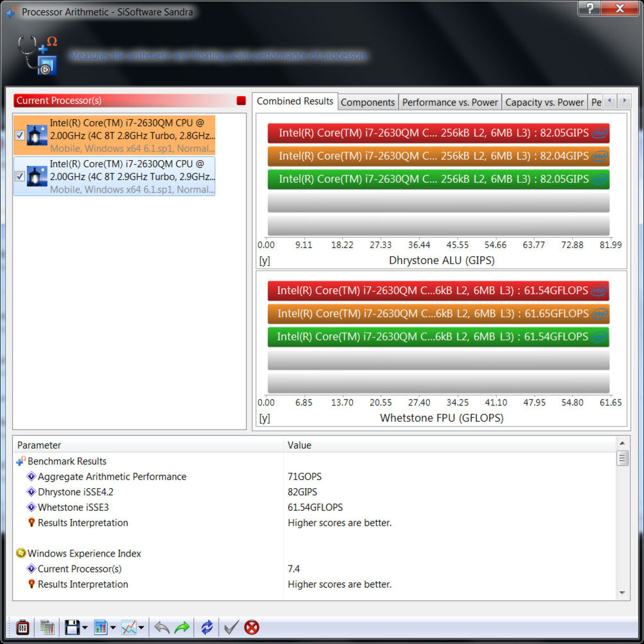This screenshot has height=644, width=644.
Task: Click the Processor Arithmetic stethoscope module icon
Action: click(x=37, y=54)
